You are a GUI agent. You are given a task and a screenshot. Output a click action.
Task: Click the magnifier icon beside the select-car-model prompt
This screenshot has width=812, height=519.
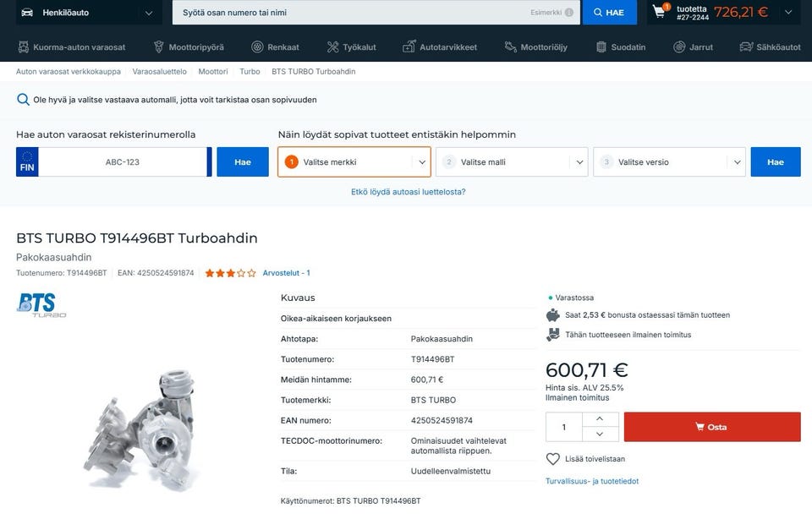[23, 100]
